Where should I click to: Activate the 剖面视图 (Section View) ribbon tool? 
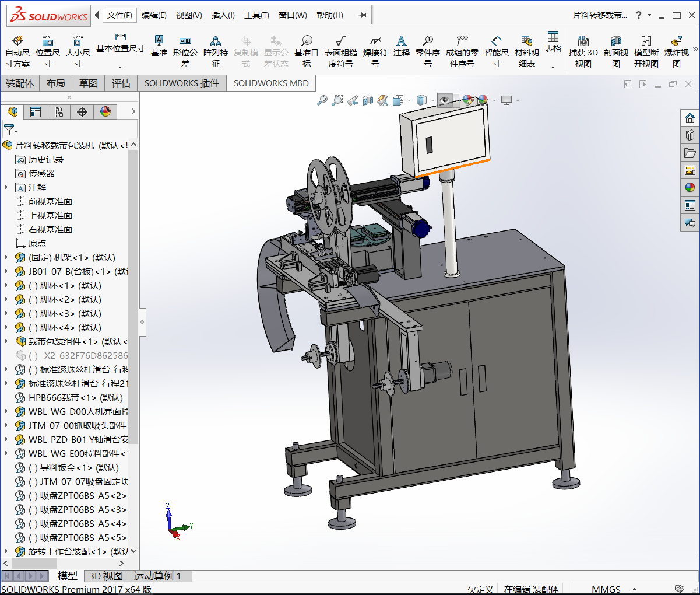616,51
